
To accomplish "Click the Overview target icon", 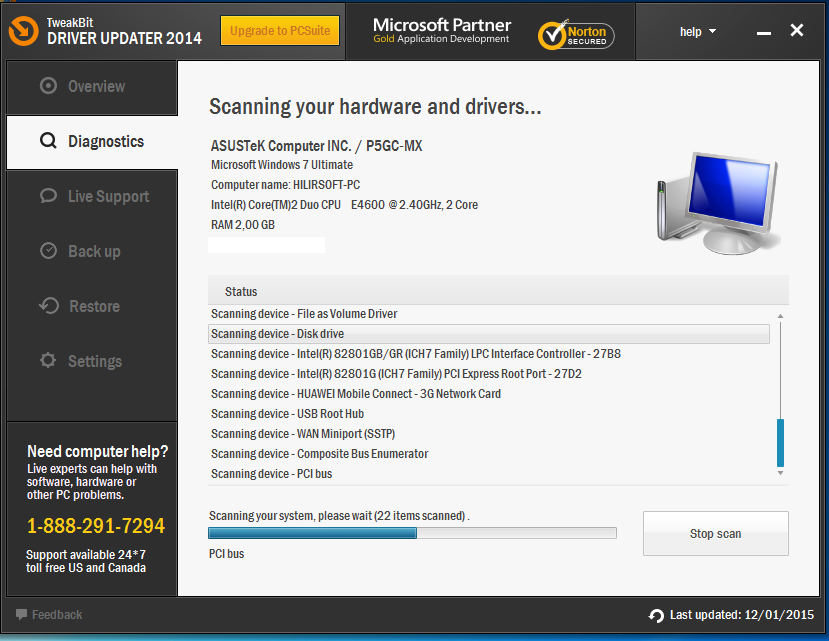I will tap(48, 86).
